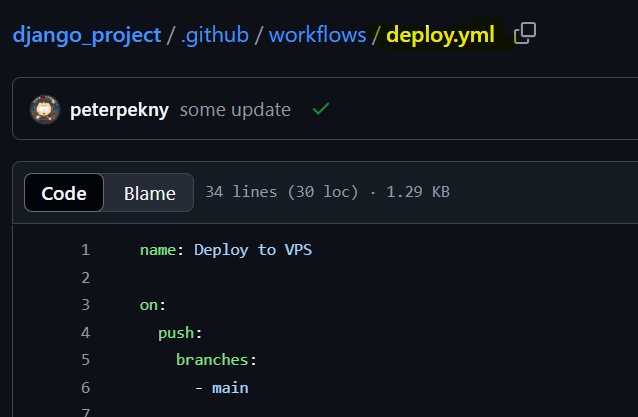Screen dimensions: 638x417
Task: Switch to the Code view tab
Action: pos(64,193)
